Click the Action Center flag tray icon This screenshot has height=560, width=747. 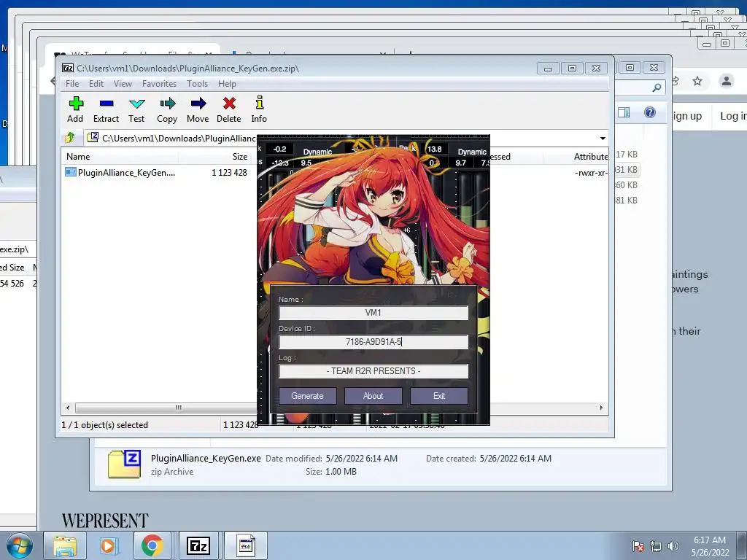click(638, 546)
